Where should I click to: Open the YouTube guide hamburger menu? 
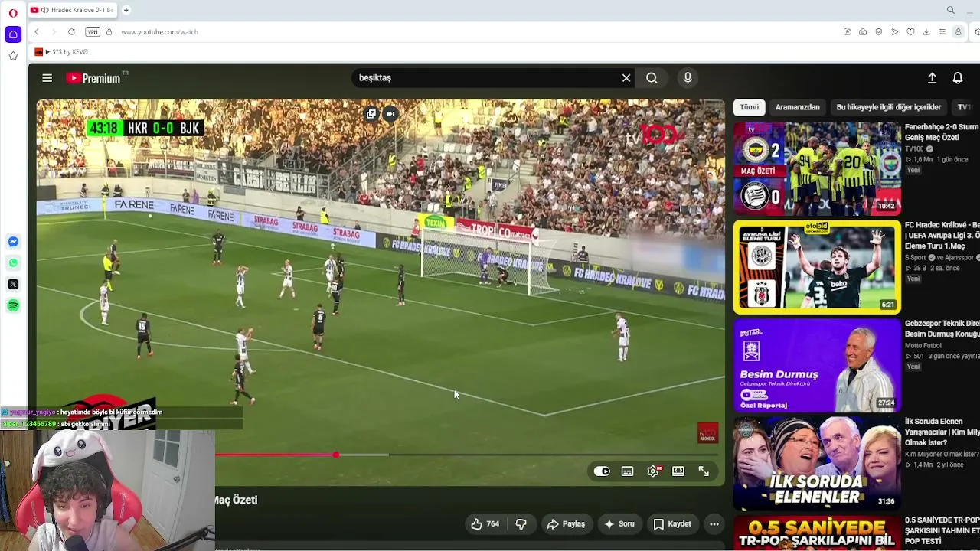[x=47, y=78]
